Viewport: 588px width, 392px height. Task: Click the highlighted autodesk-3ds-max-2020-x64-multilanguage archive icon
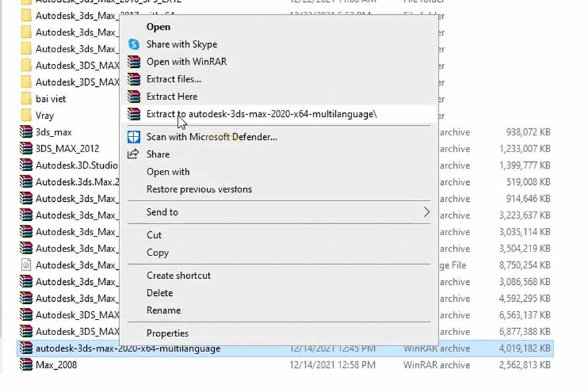click(x=26, y=348)
